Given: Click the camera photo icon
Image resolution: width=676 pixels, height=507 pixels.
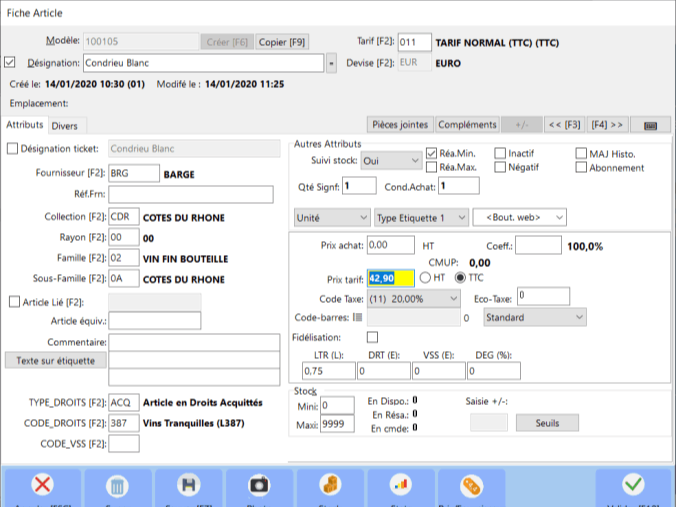Looking at the screenshot, I should (259, 486).
